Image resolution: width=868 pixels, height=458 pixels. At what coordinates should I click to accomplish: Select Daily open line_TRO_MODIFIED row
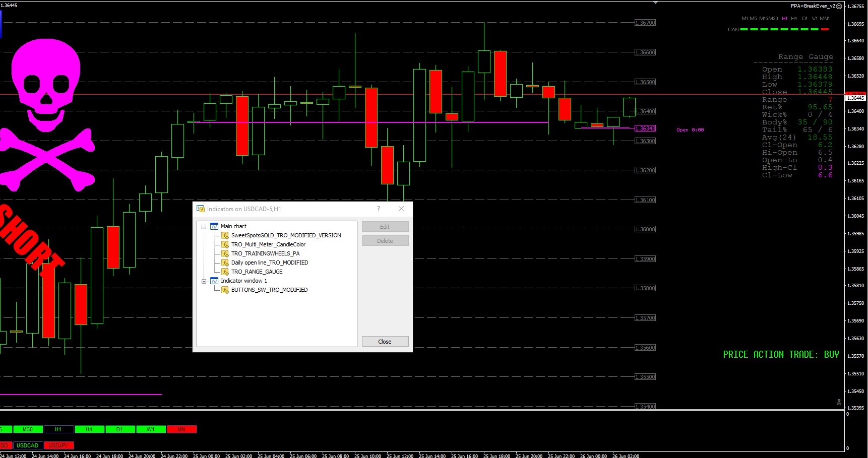[x=269, y=263]
